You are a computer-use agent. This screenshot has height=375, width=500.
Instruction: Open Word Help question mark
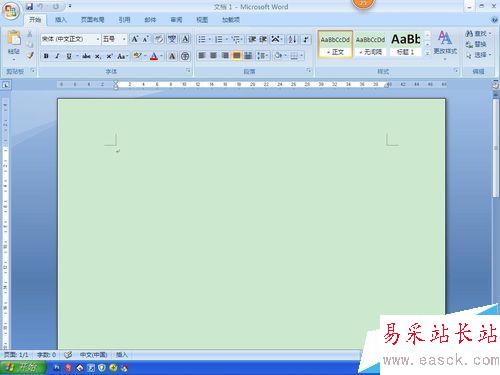click(494, 20)
